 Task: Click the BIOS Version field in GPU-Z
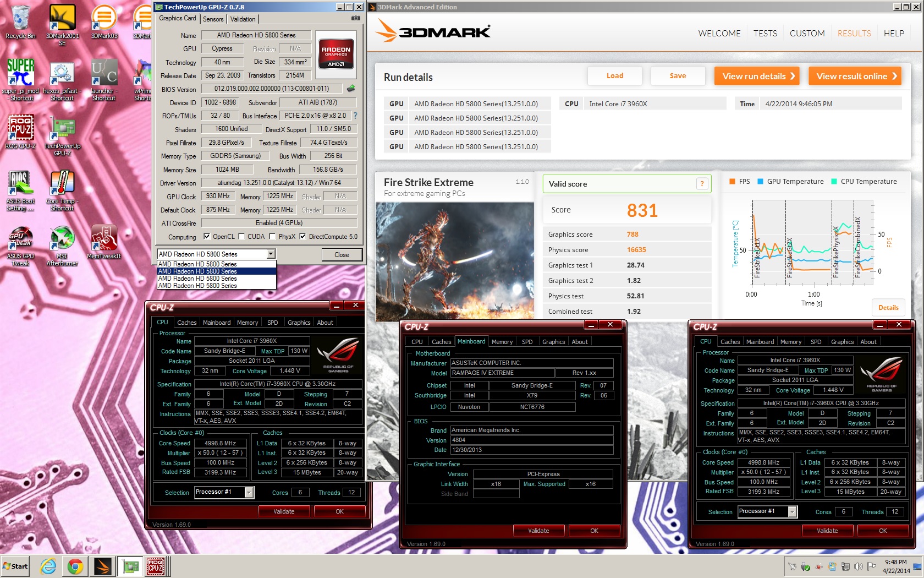(272, 89)
